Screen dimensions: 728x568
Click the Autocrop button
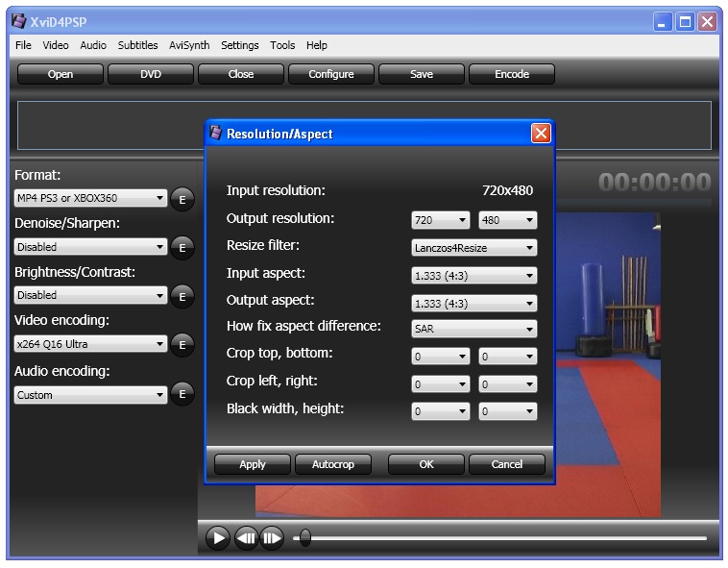click(333, 464)
